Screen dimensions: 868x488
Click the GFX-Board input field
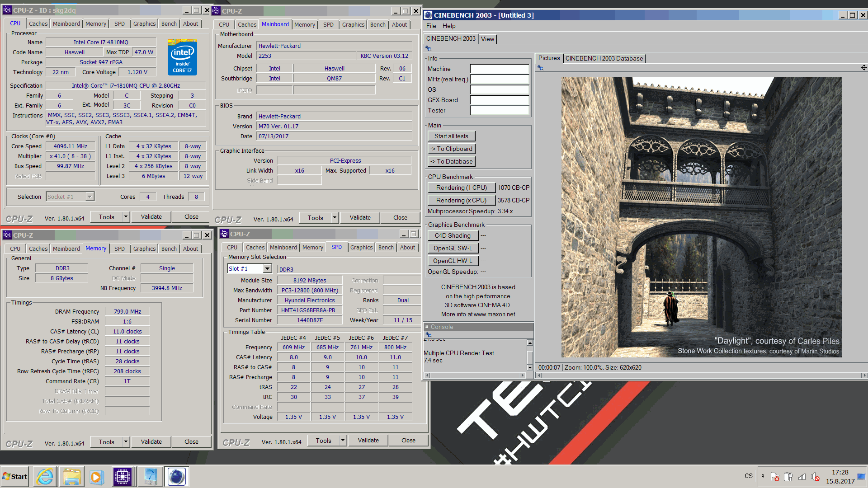tap(500, 100)
